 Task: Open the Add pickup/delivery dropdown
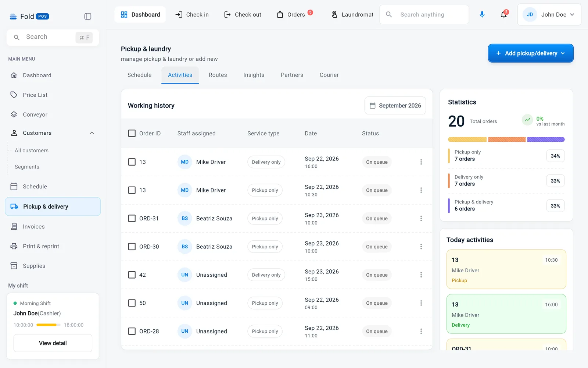(x=531, y=53)
